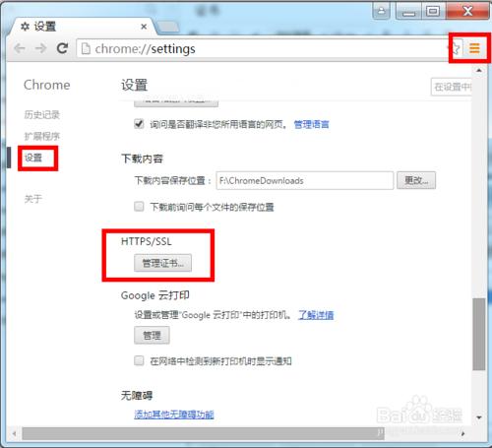Screen dimensions: 492x448
Task: Click the 管理证书 button under HTTPS/SSL
Action: point(162,263)
